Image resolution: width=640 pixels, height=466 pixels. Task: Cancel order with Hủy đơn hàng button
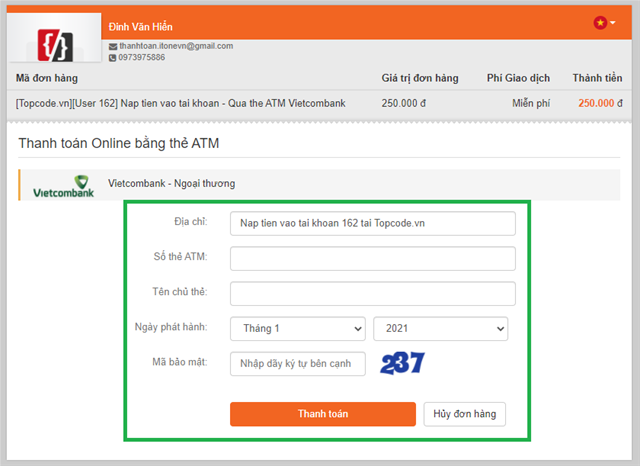(x=464, y=414)
